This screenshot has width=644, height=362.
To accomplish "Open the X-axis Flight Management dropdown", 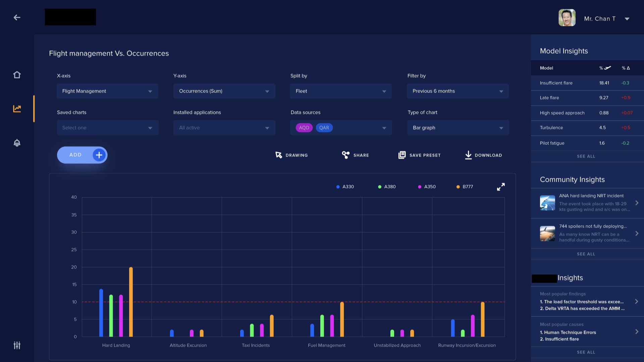I will click(x=107, y=91).
